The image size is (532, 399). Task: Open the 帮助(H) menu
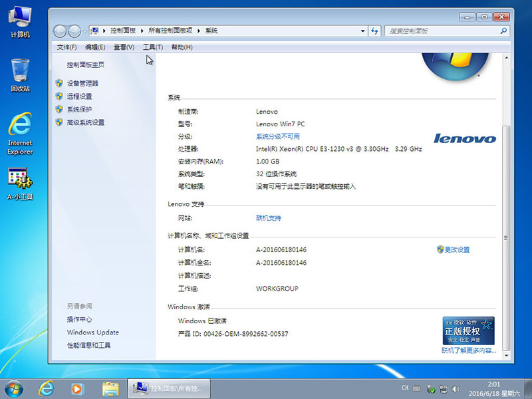point(182,47)
